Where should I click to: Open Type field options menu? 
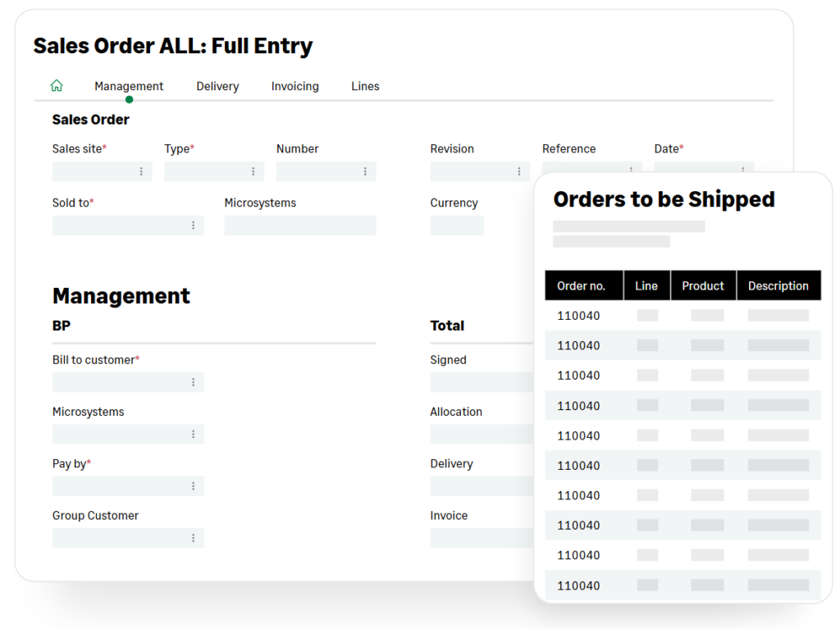pyautogui.click(x=253, y=171)
